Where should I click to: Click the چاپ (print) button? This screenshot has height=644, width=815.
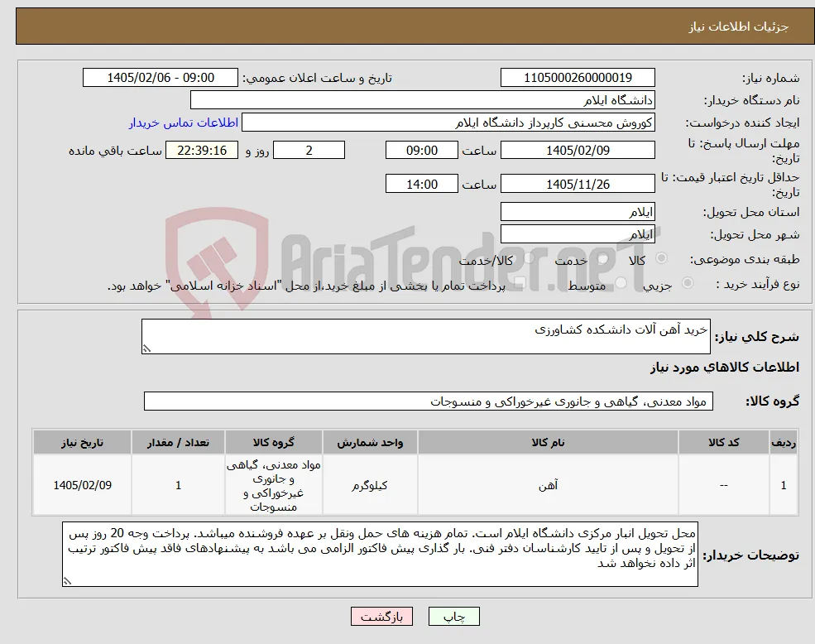click(x=453, y=617)
